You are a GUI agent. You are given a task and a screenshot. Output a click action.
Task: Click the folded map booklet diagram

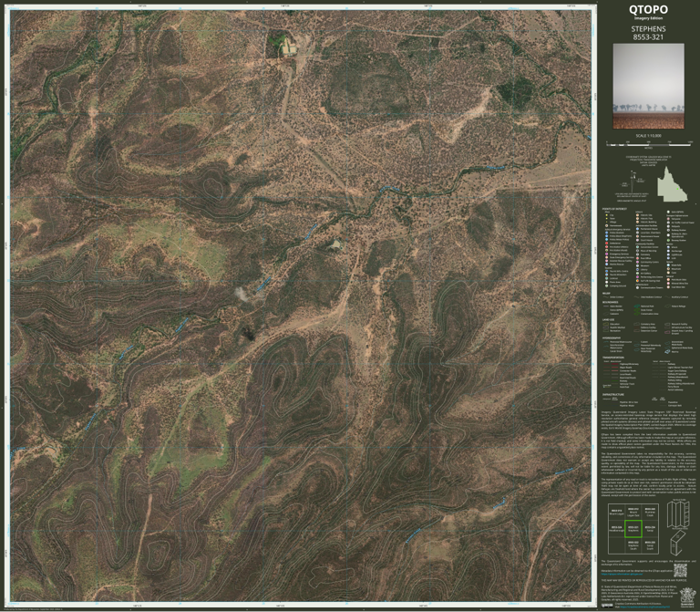[x=678, y=543]
